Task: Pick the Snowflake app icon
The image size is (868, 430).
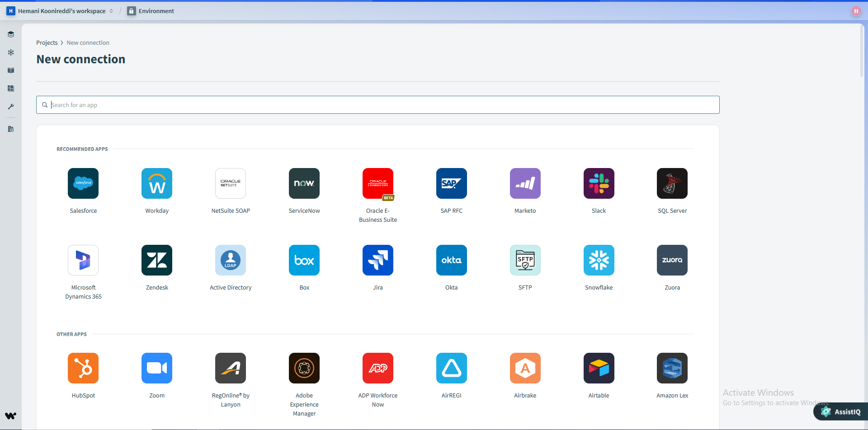Action: pos(599,260)
